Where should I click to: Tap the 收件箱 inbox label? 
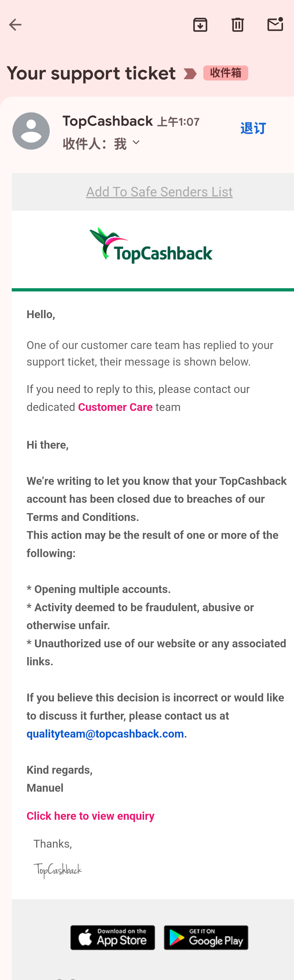pos(225,73)
